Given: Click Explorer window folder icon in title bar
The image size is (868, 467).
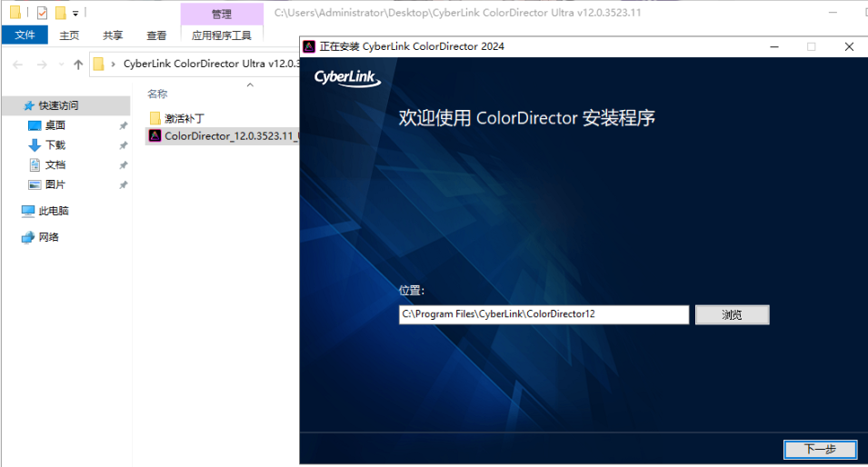Looking at the screenshot, I should 15,12.
